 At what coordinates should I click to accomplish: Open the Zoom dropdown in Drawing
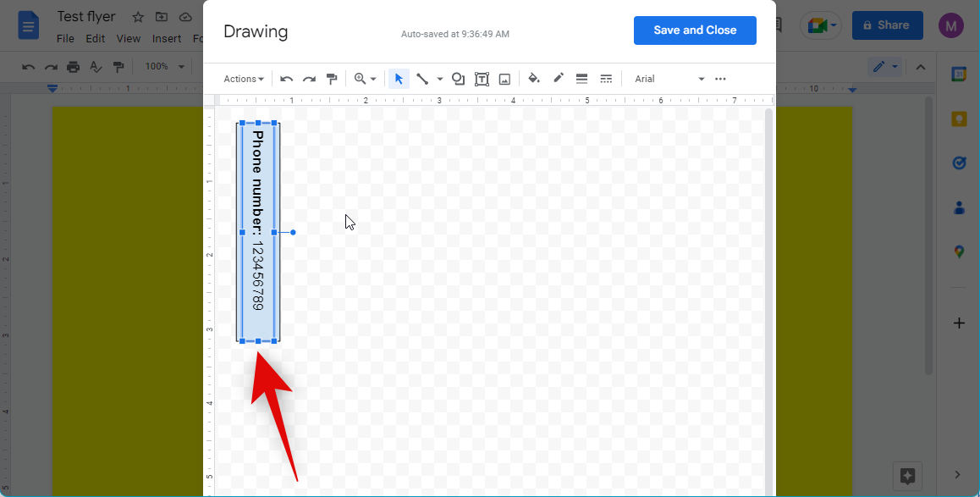pos(365,79)
